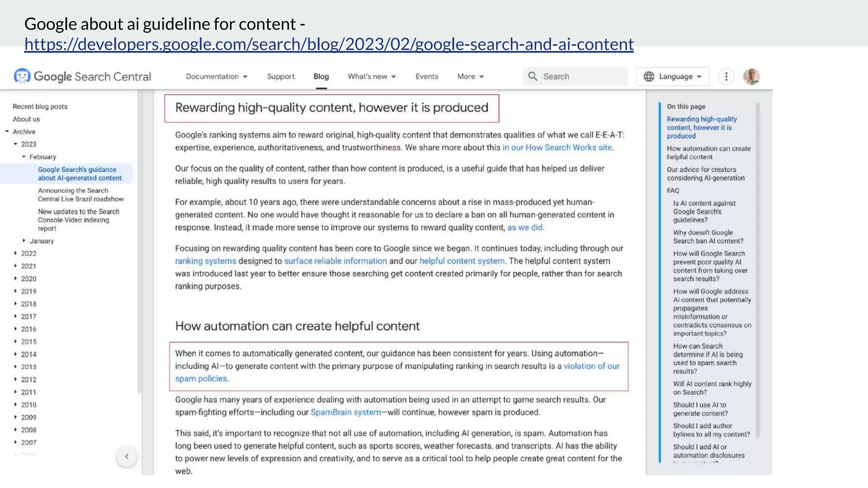Jump to 'How can Search determine if AI is being used'
Image resolution: width=868 pixels, height=488 pixels.
708,358
